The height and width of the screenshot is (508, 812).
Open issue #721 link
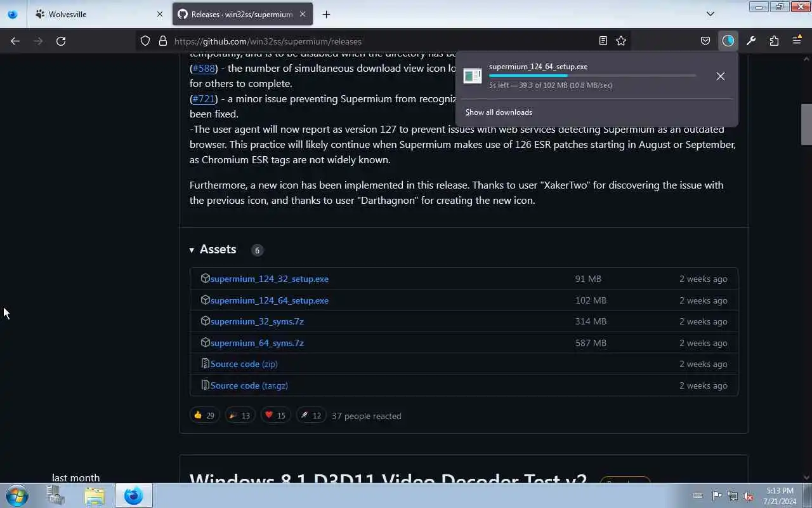click(x=204, y=98)
